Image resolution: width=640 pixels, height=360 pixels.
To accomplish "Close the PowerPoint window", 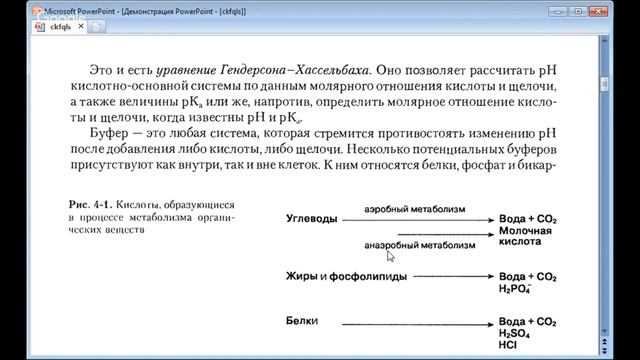I will tap(598, 11).
